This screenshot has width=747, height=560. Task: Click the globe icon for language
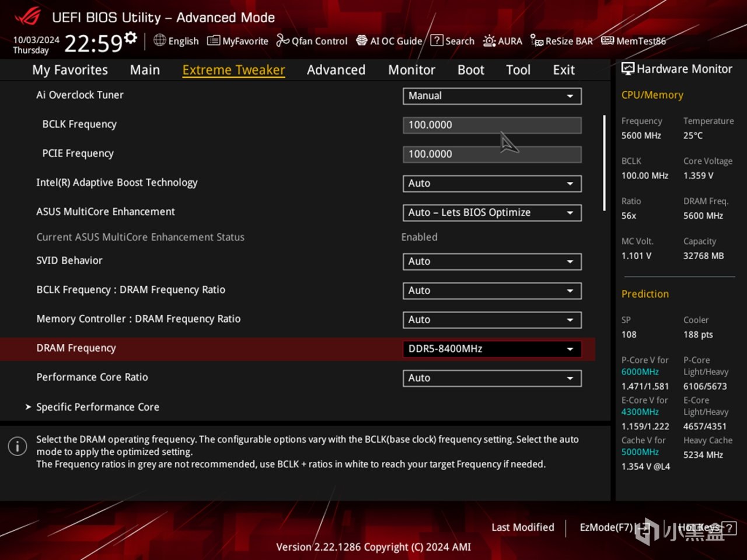pos(160,40)
